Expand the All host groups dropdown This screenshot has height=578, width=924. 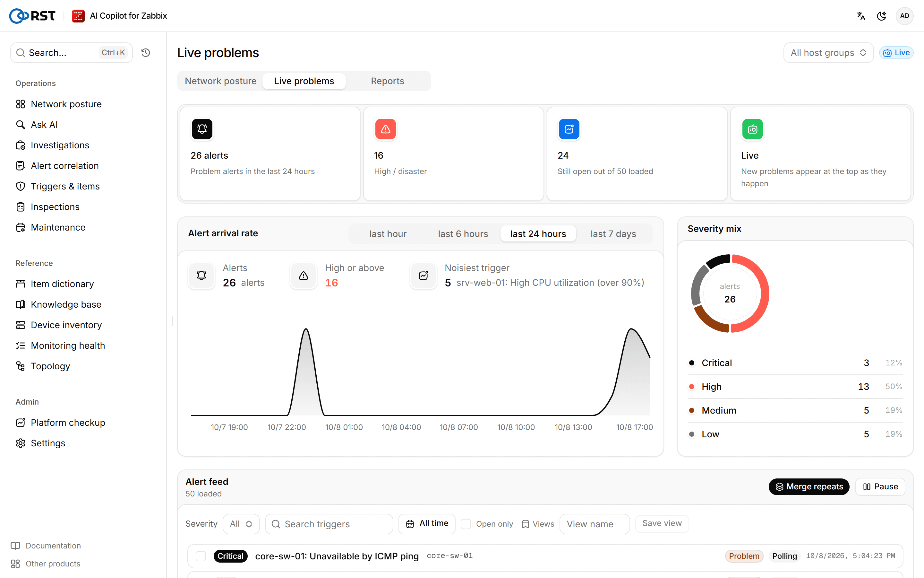coord(828,53)
